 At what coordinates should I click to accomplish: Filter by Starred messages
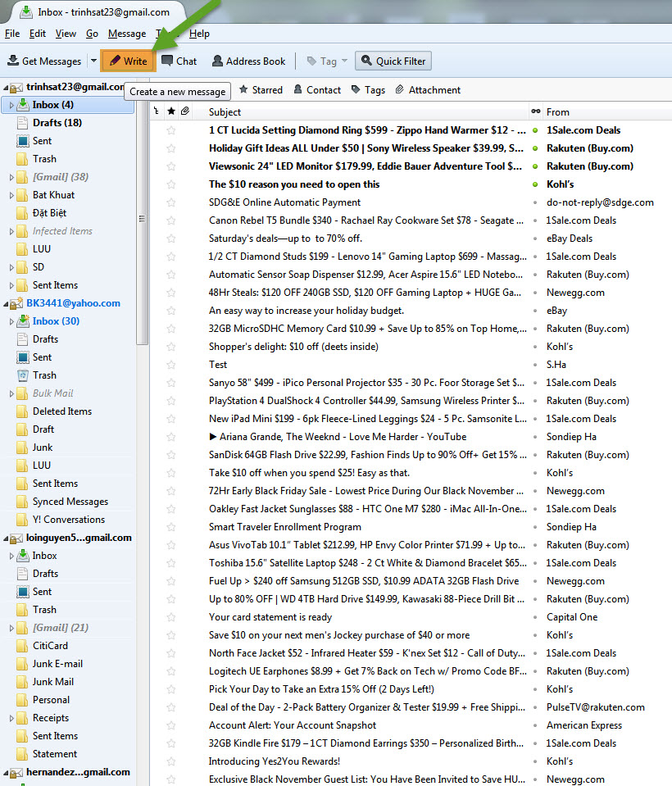click(x=261, y=89)
